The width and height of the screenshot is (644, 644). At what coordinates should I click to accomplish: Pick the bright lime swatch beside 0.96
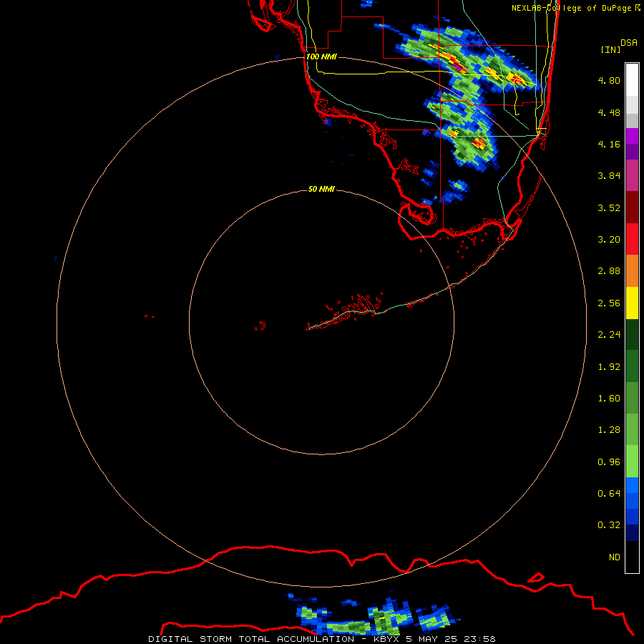[x=632, y=462]
